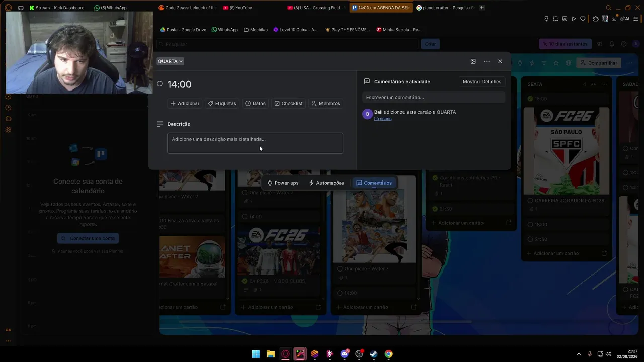
Task: Open File Explorer from the taskbar
Action: (271, 354)
